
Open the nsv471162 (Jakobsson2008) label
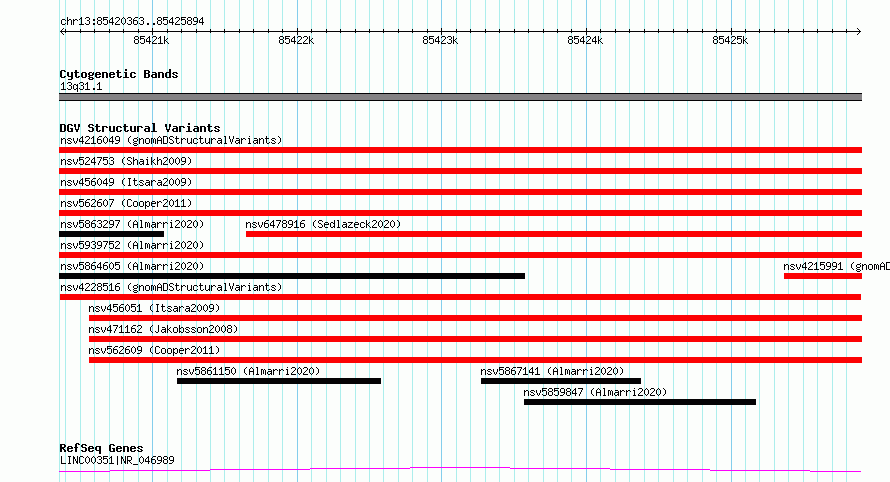point(163,329)
